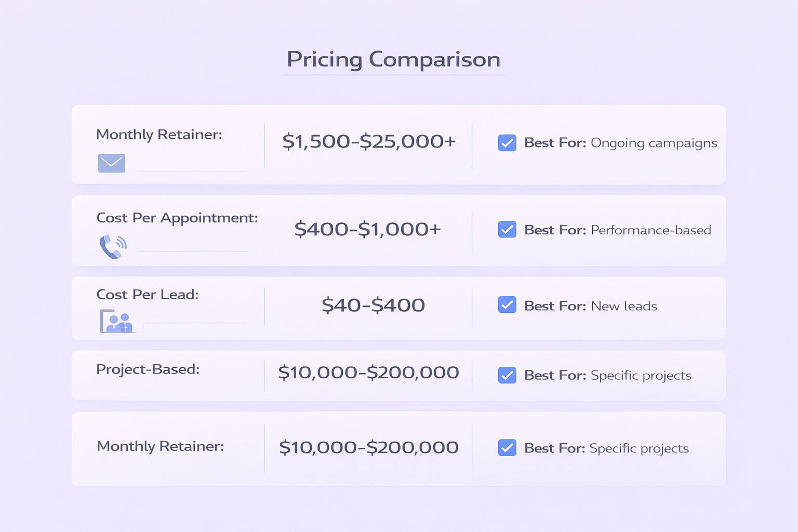Select the $1,500-$25,000+ price
798x532 pixels.
[x=369, y=141]
